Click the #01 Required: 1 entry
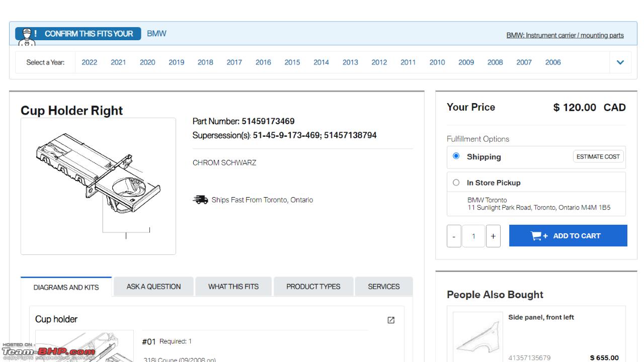 click(x=167, y=341)
